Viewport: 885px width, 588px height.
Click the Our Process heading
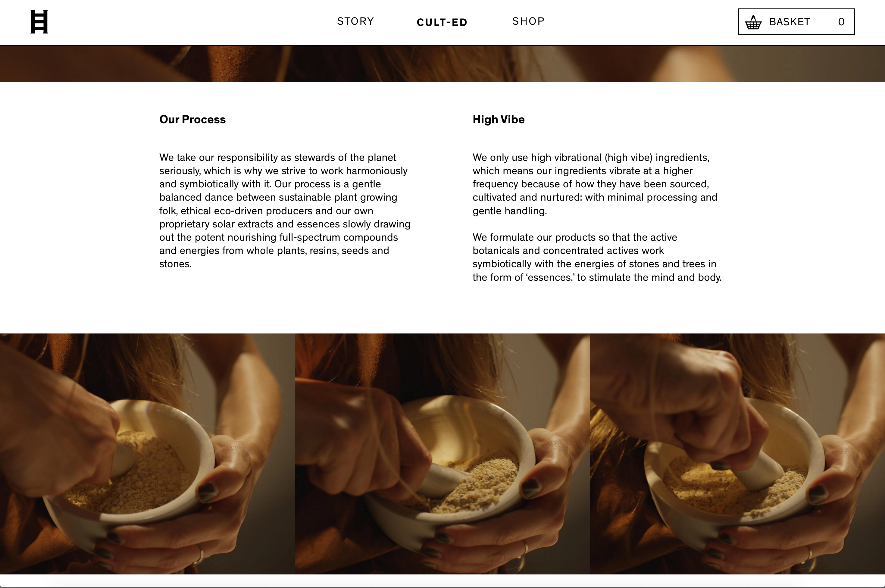192,119
